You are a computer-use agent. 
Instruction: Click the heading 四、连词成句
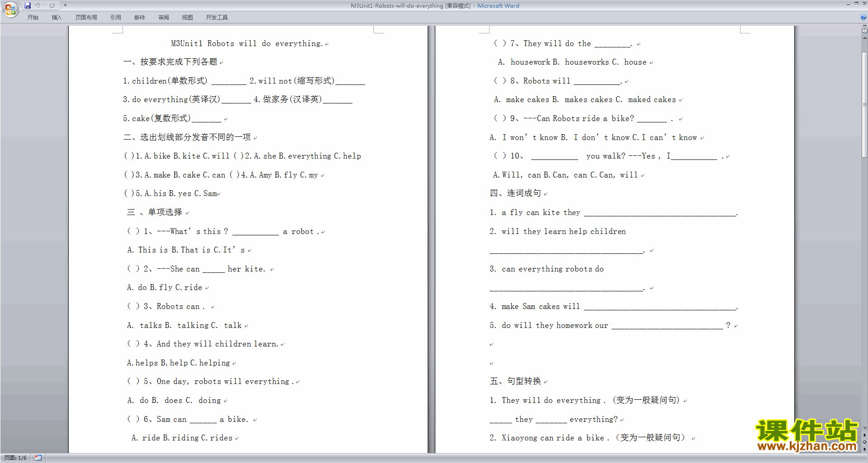coord(515,193)
